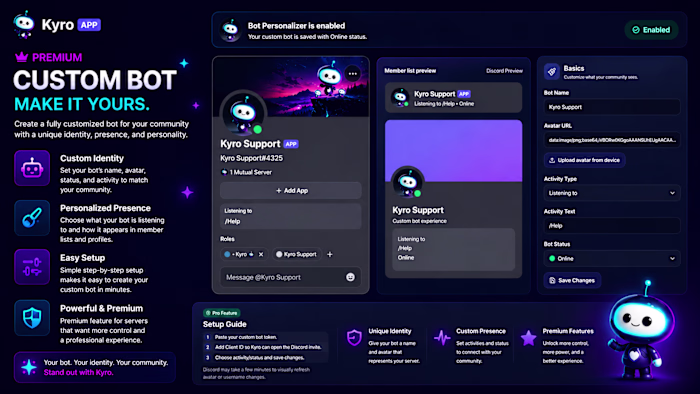Click the avatar on purple Discord preview card
700x394 pixels.
click(x=408, y=182)
